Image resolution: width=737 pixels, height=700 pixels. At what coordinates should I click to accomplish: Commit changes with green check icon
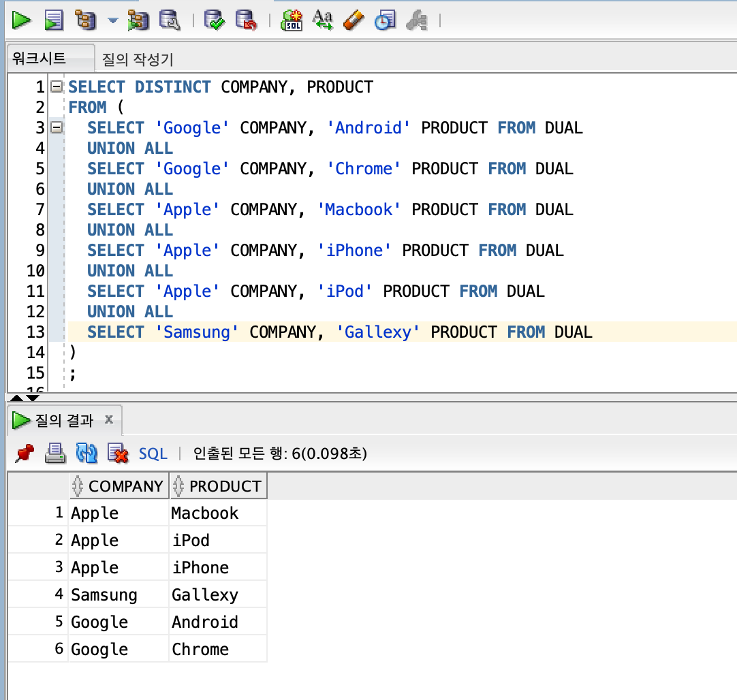[215, 20]
